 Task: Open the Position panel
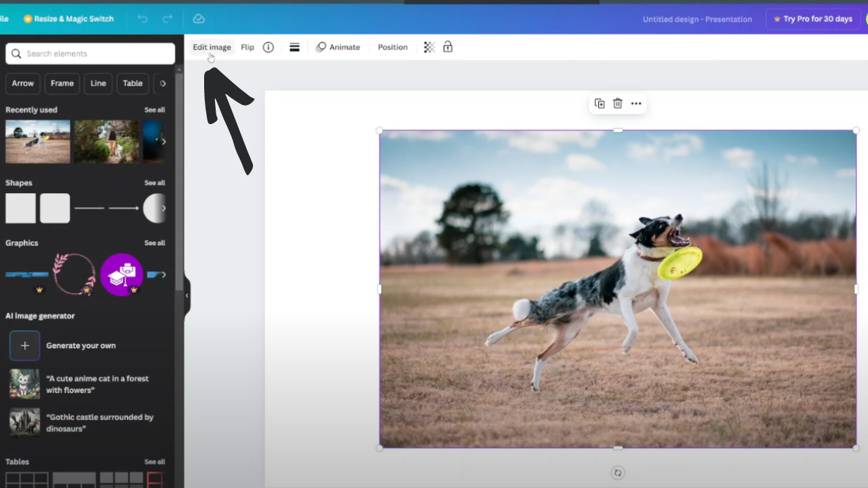click(393, 47)
